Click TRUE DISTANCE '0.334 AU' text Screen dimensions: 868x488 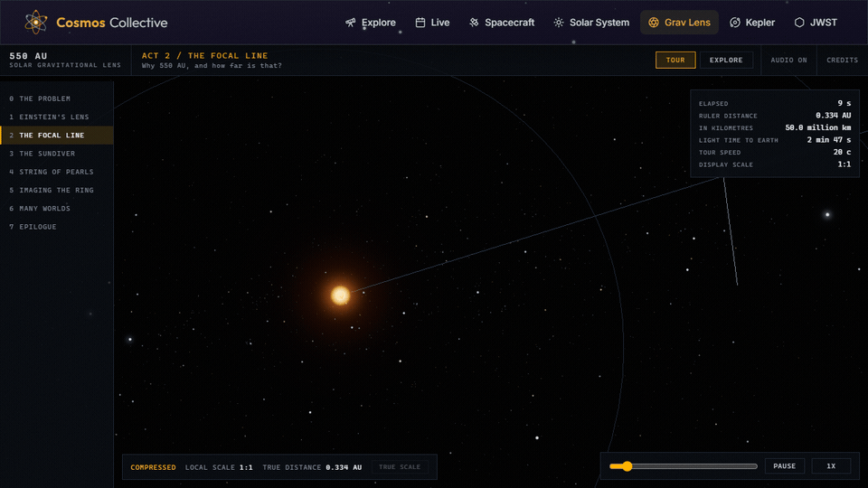312,467
